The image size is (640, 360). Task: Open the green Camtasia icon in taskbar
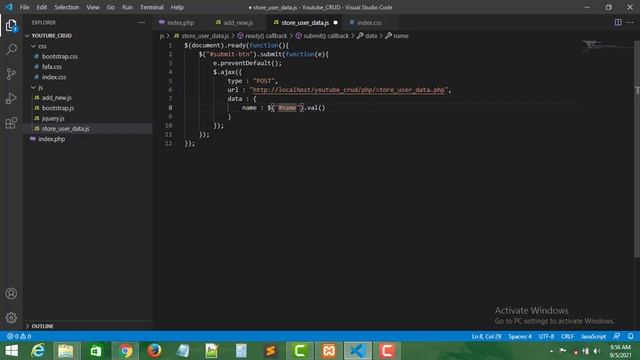pyautogui.click(x=300, y=351)
